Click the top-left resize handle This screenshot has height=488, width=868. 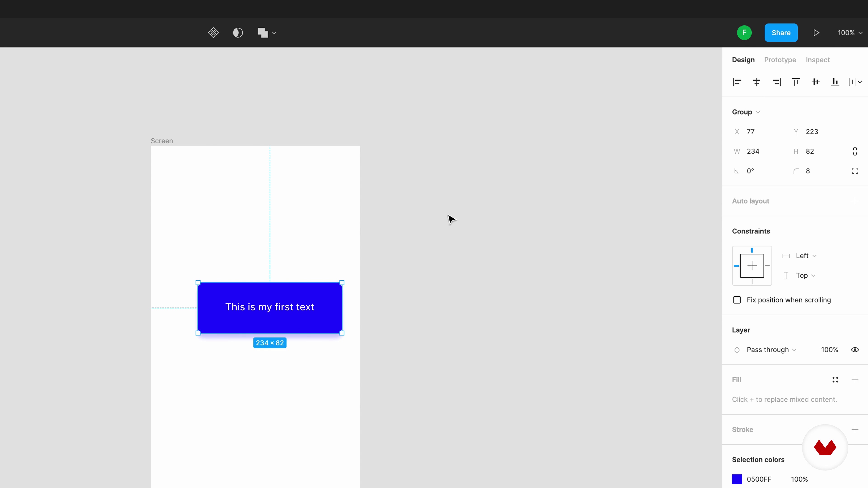coord(198,283)
